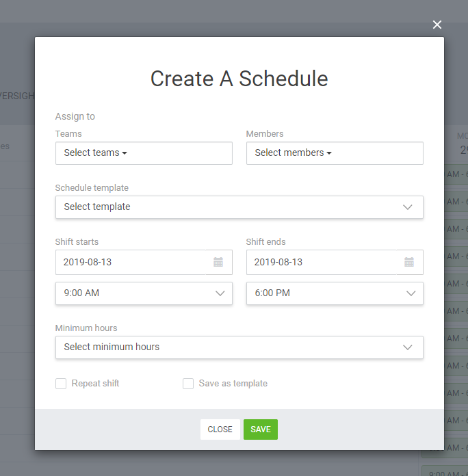The width and height of the screenshot is (468, 476).
Task: Expand the Select template dropdown
Action: [x=239, y=207]
